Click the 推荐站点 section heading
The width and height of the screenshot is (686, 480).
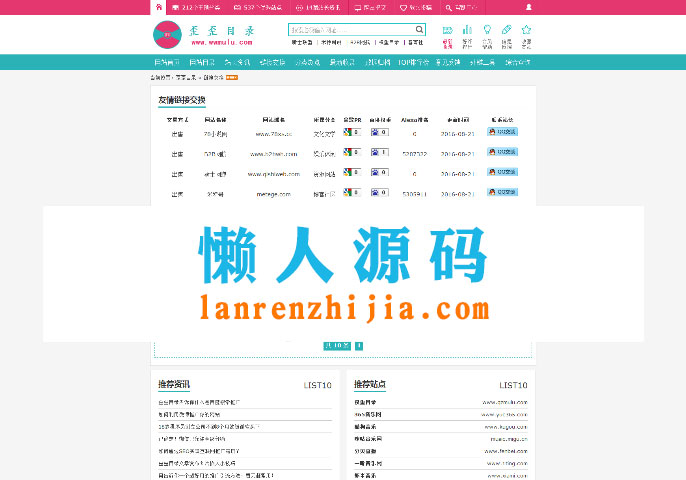[x=370, y=385]
